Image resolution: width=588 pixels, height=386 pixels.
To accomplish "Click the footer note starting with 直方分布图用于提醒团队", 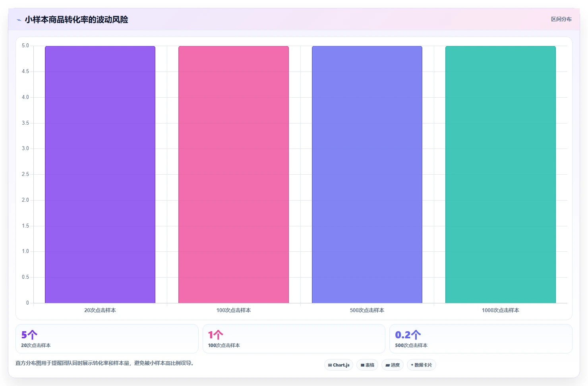I will 105,363.
